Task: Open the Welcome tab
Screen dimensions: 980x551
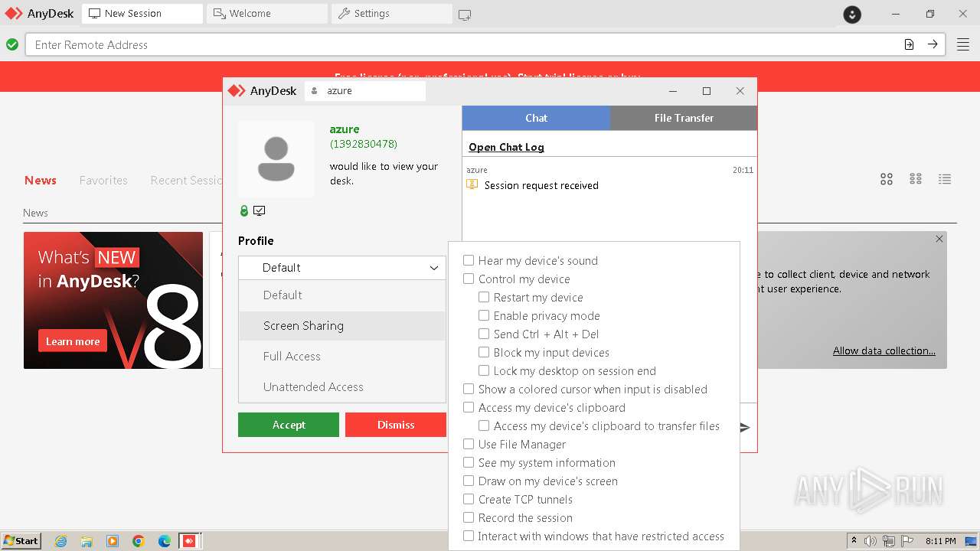Action: (x=266, y=14)
